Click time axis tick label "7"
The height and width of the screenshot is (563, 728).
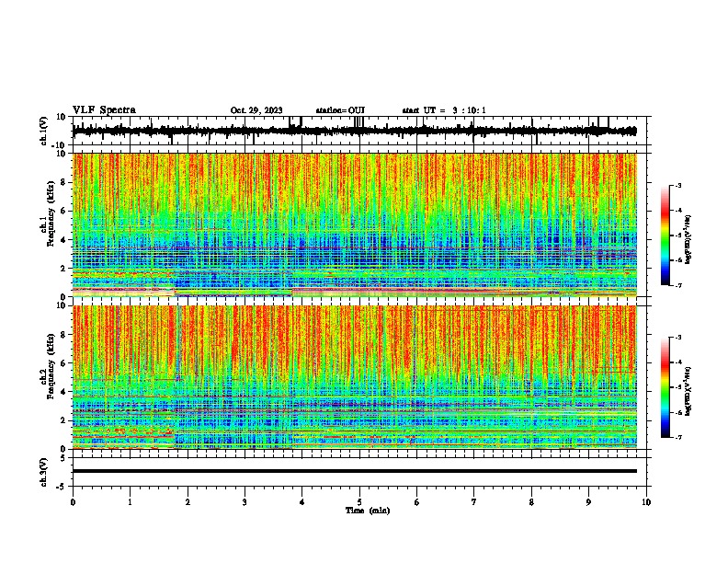(474, 502)
